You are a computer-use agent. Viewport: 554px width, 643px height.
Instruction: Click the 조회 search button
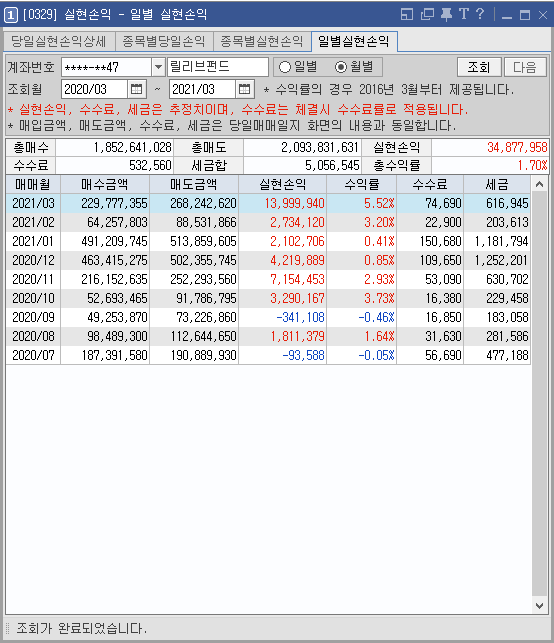479,67
